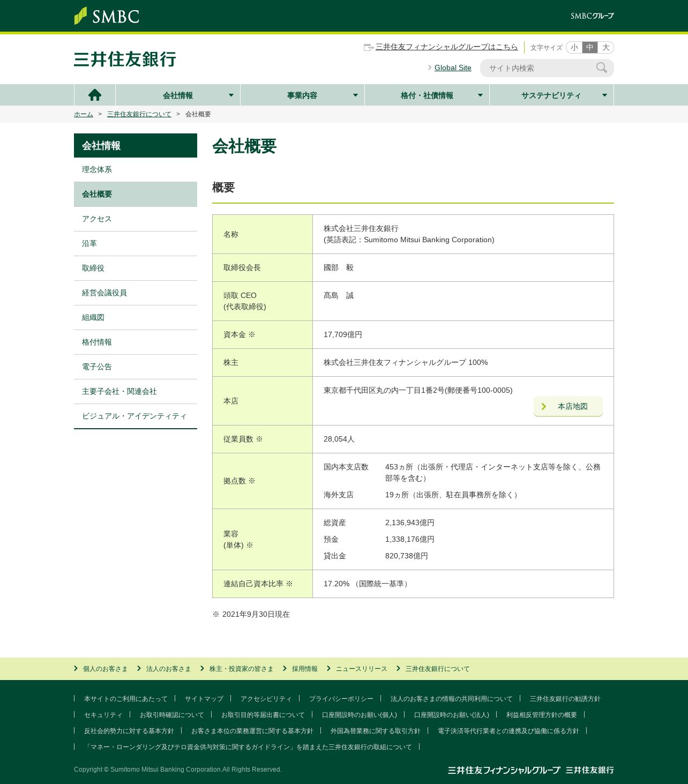688x784 pixels.
Task: Open サイトマップ footer link
Action: 204,699
